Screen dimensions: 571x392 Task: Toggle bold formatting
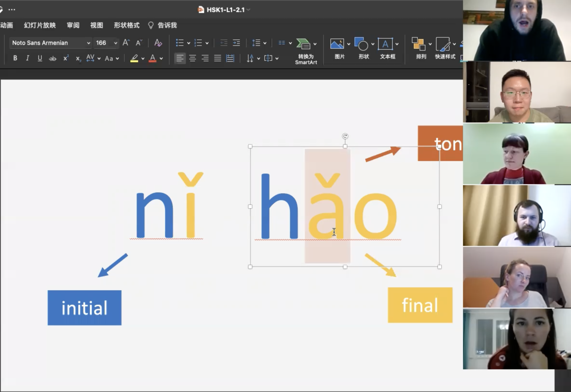15,58
